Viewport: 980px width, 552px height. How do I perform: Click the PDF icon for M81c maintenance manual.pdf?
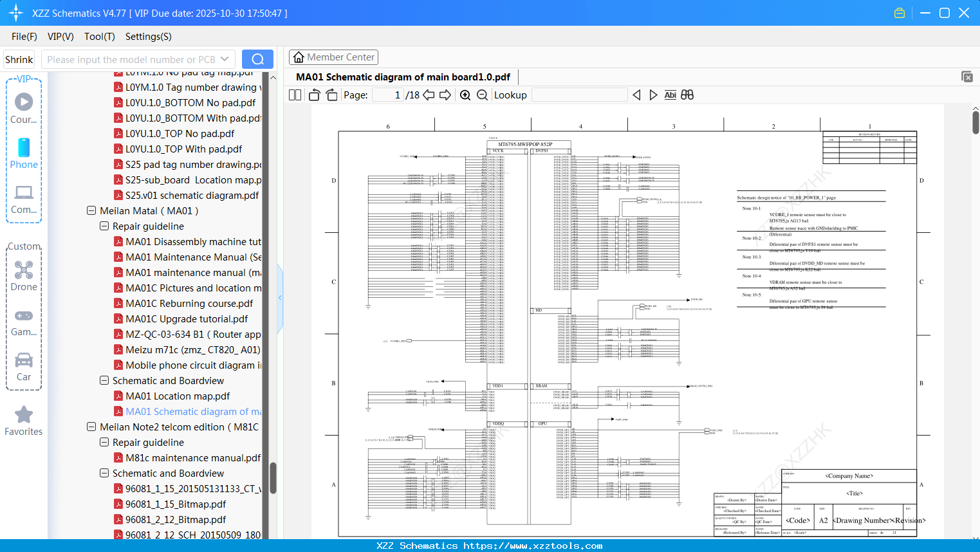click(118, 458)
